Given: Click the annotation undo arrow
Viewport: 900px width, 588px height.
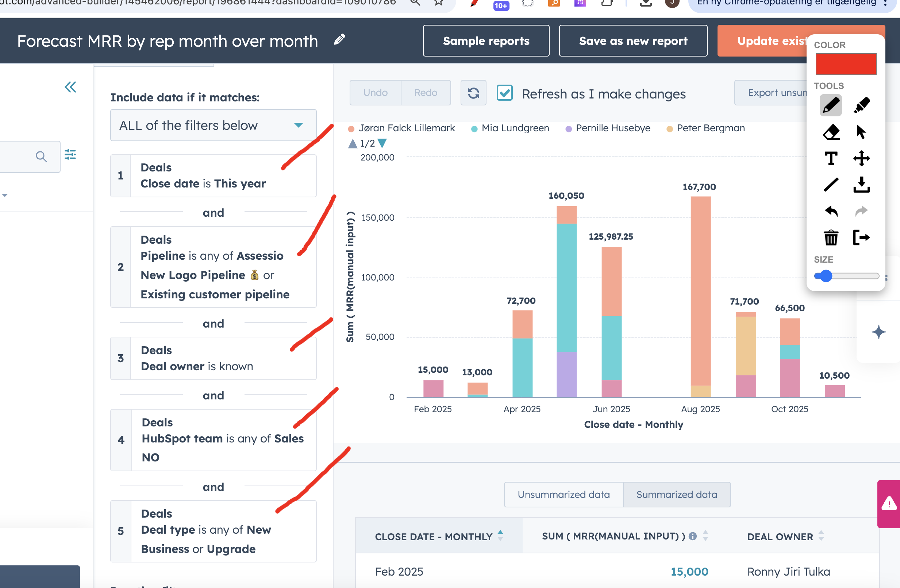Looking at the screenshot, I should 830,211.
